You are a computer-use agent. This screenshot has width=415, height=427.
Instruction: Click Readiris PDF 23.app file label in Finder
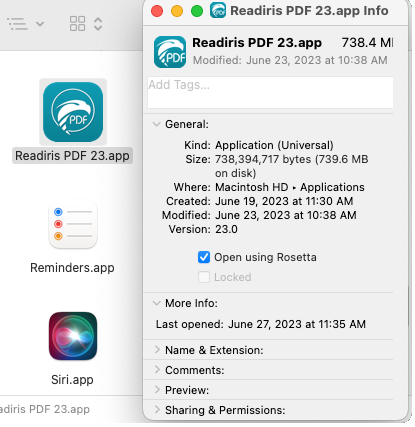pyautogui.click(x=72, y=156)
